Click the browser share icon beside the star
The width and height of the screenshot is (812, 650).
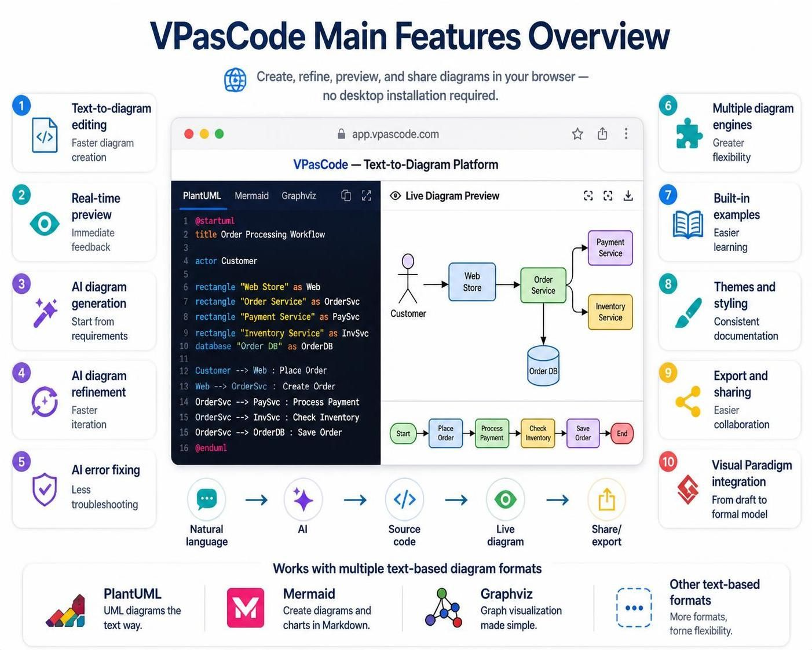[x=602, y=134]
